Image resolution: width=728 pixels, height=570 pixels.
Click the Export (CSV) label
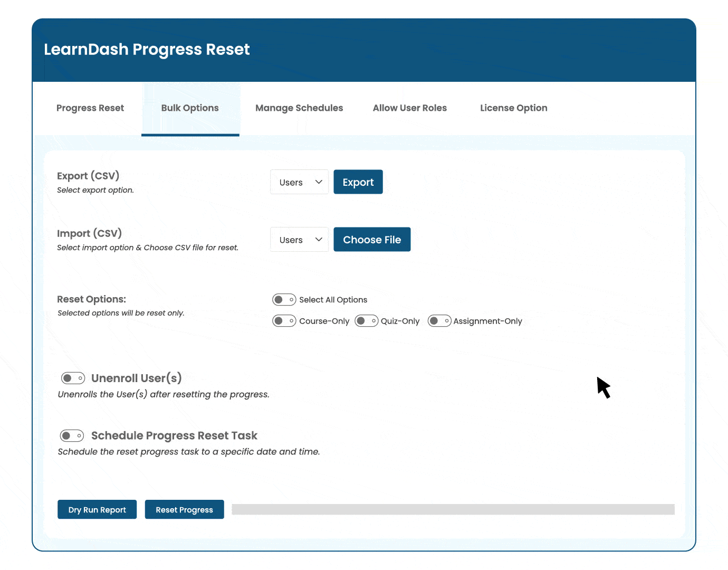point(88,176)
